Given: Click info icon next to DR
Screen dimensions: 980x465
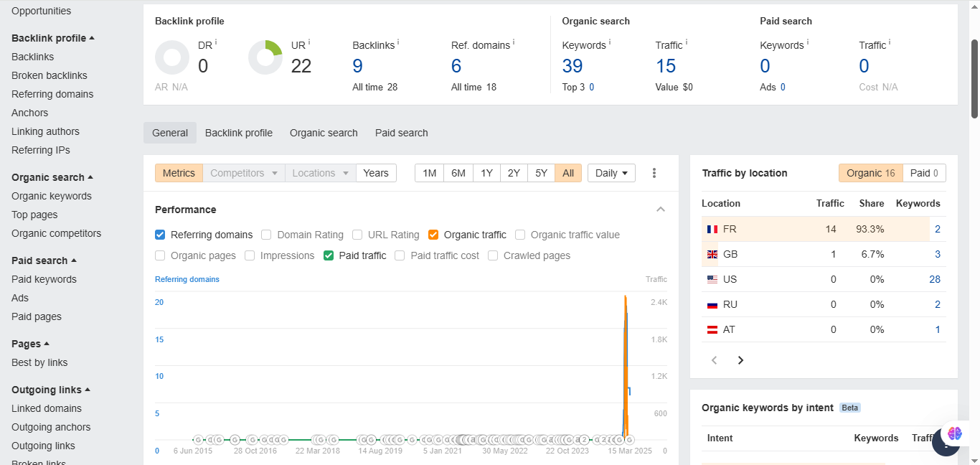Looking at the screenshot, I should (x=216, y=42).
